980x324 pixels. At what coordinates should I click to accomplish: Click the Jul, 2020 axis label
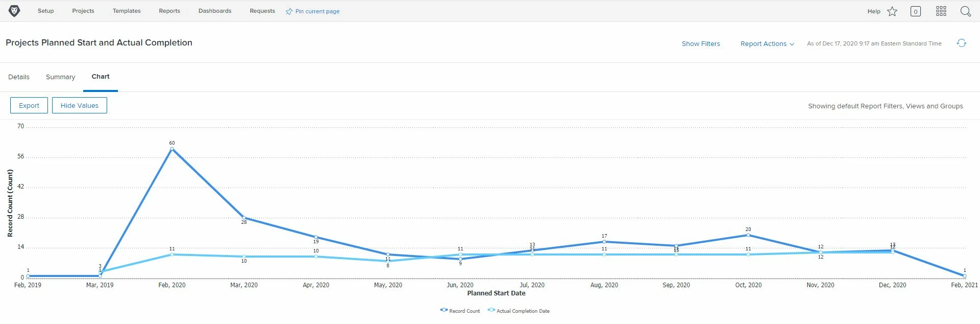click(x=532, y=285)
